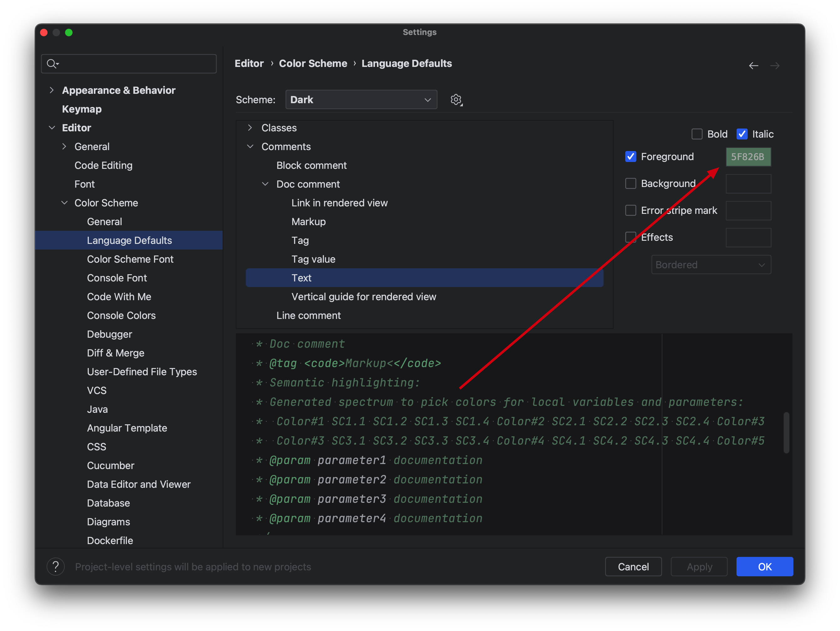Collapse the Doc comment node
Screen dimensions: 840x631
[x=265, y=184]
